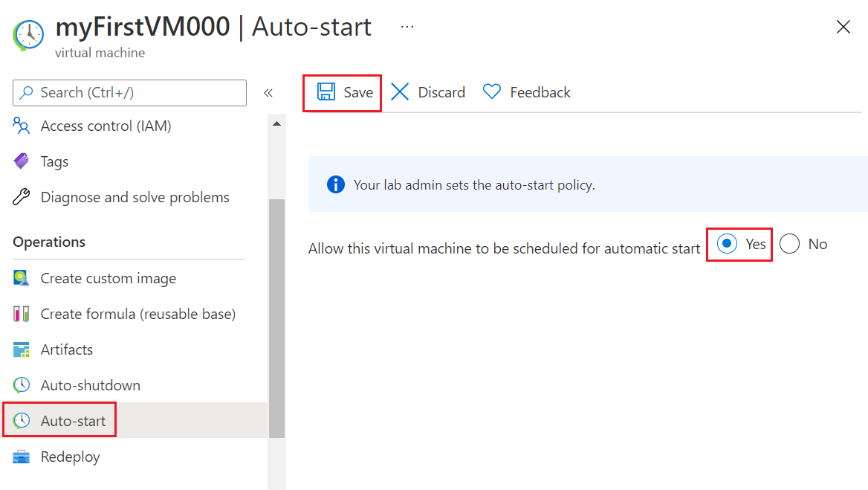Close the Auto-start blade
This screenshot has height=490, width=868.
pos(843,27)
